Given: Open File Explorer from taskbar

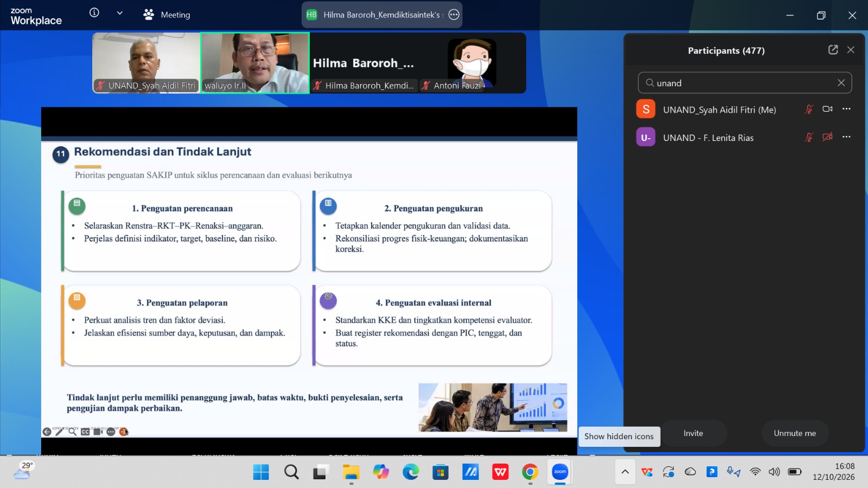Looking at the screenshot, I should pyautogui.click(x=351, y=472).
